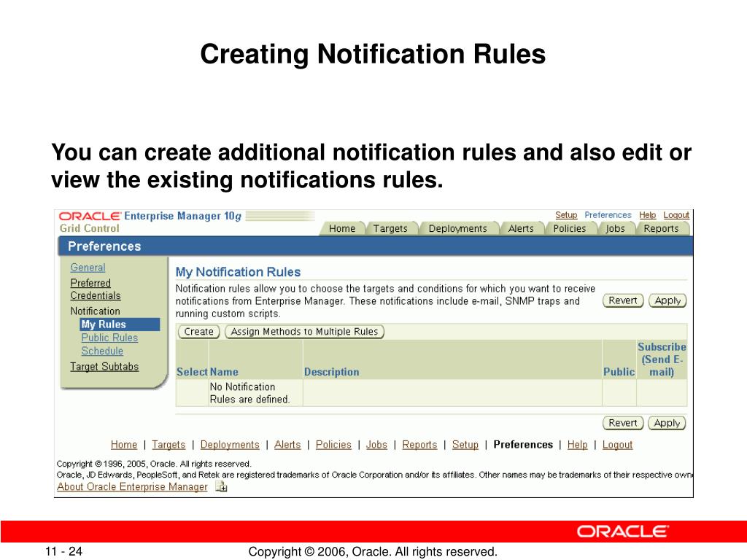Click the lower Apply button
The height and width of the screenshot is (560, 747).
(x=667, y=423)
